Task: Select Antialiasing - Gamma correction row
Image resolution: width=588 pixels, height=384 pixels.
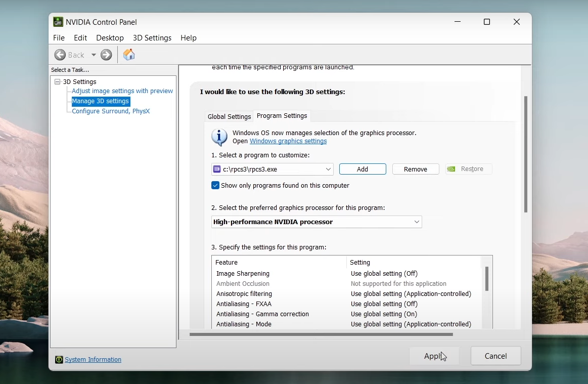Action: point(346,314)
